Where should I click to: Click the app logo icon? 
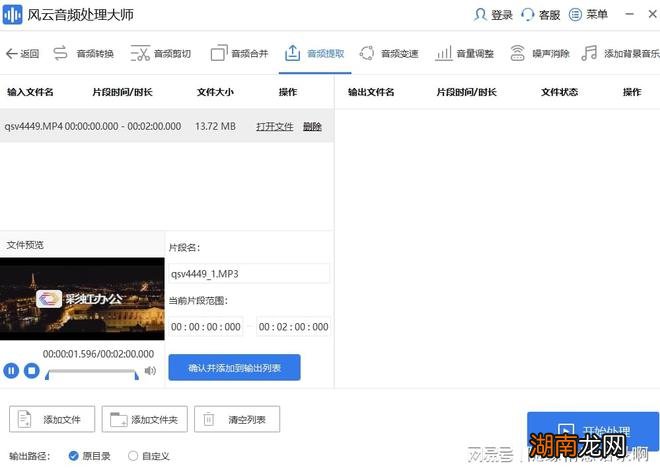tap(13, 15)
